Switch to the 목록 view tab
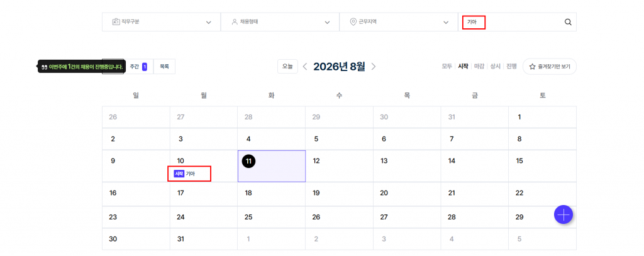 pos(164,67)
